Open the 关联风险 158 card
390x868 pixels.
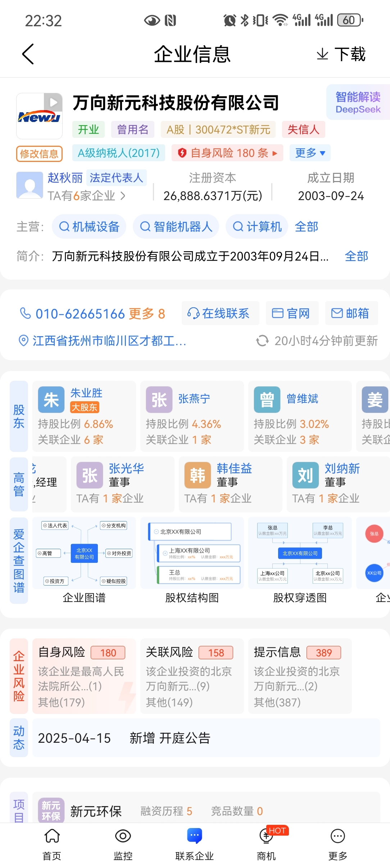point(192,676)
